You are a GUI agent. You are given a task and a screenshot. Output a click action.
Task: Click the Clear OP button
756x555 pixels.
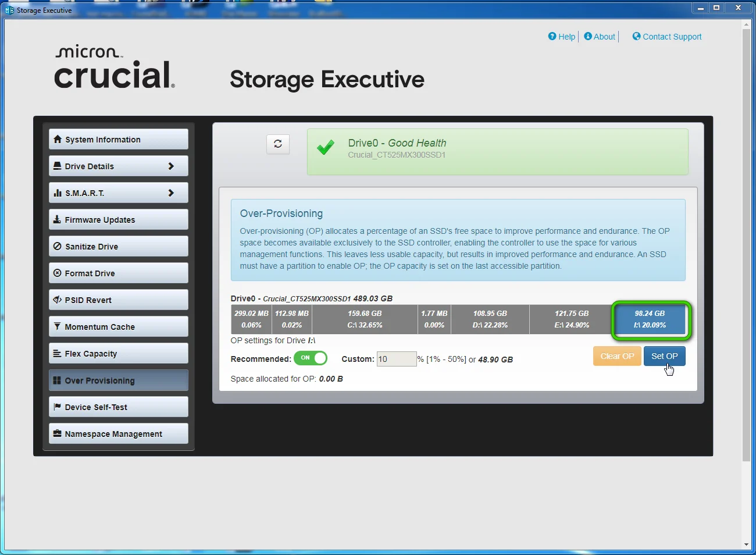pyautogui.click(x=617, y=356)
